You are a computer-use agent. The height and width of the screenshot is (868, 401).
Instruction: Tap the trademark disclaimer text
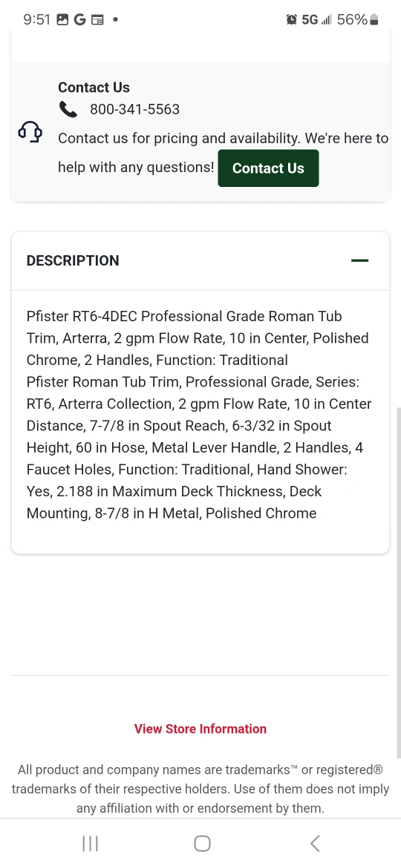click(200, 789)
